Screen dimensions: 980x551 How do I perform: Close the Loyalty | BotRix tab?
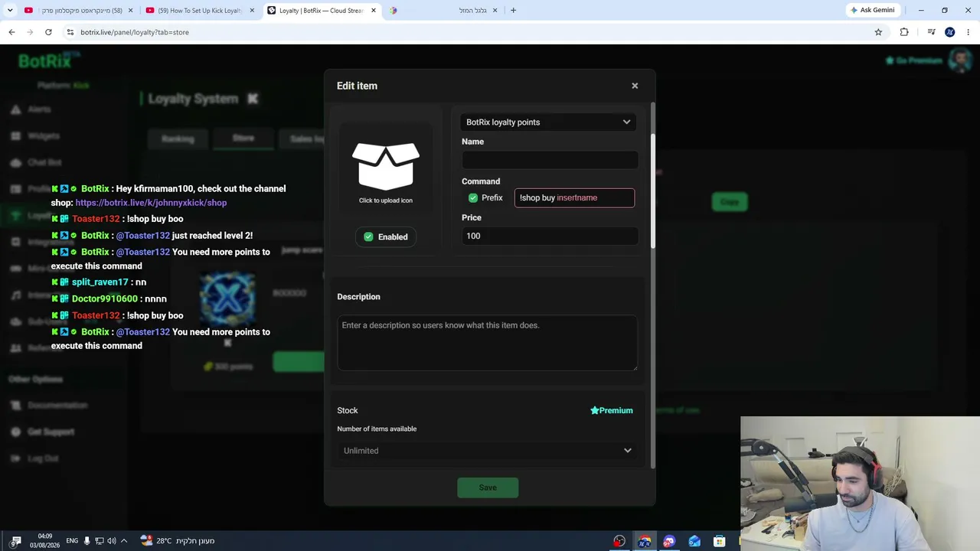(373, 11)
